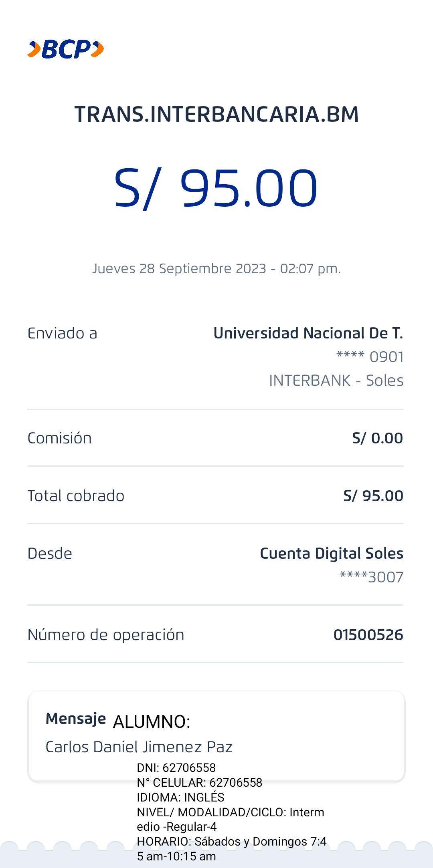
Task: Click the Total cobrado S/ 95.00 value
Action: (x=373, y=496)
